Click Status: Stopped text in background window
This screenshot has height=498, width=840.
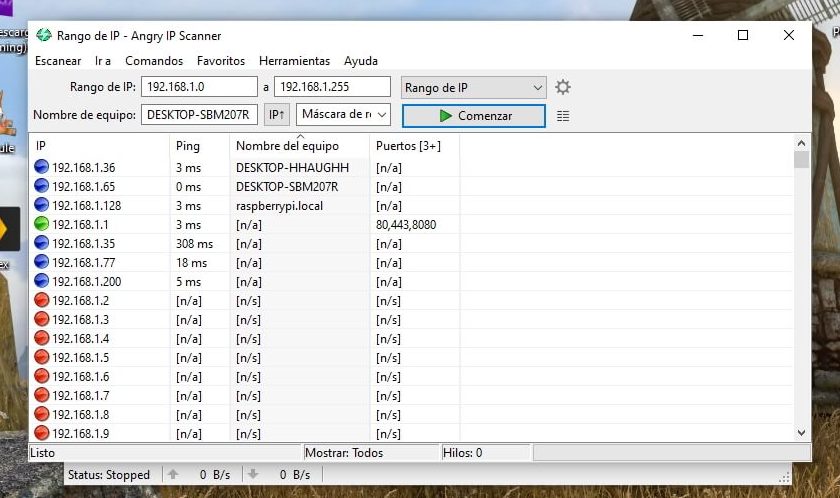pos(109,474)
